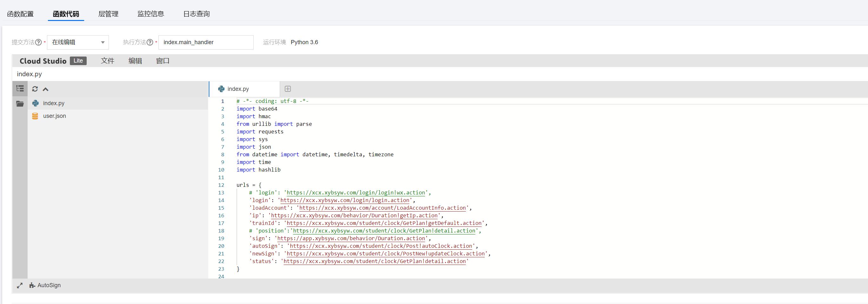View the 日志查询 tab
Image resolution: width=868 pixels, height=304 pixels.
coord(197,14)
